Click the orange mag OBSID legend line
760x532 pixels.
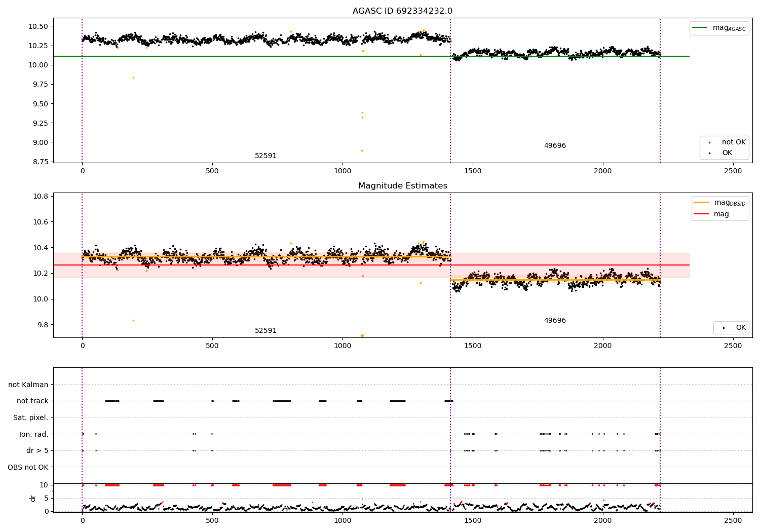(702, 203)
